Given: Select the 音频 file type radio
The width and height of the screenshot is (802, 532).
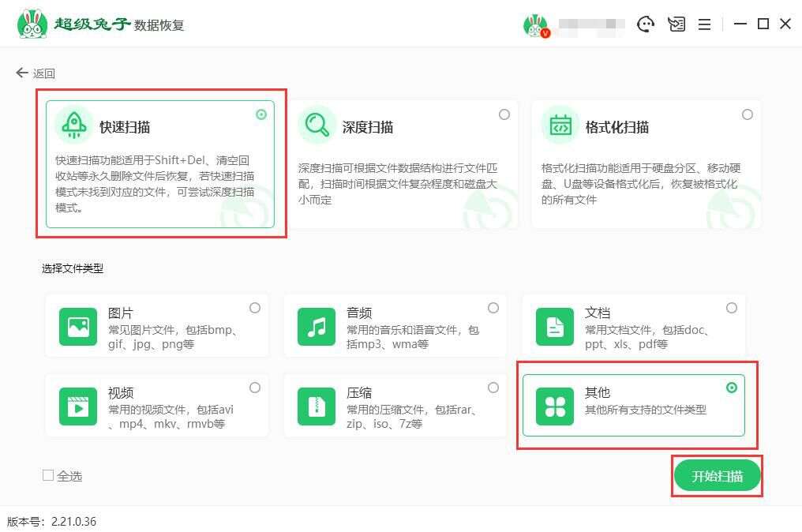Looking at the screenshot, I should point(493,308).
